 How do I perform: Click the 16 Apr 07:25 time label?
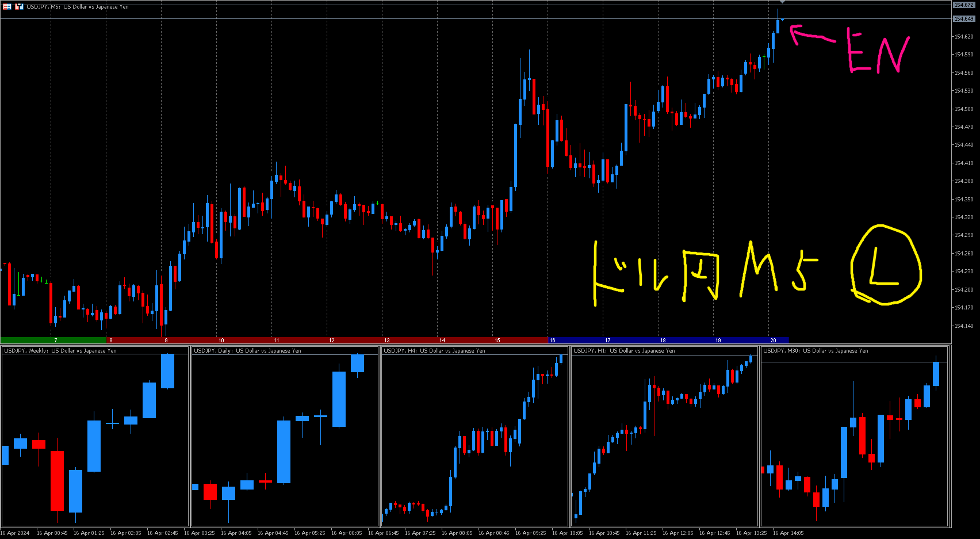(420, 533)
